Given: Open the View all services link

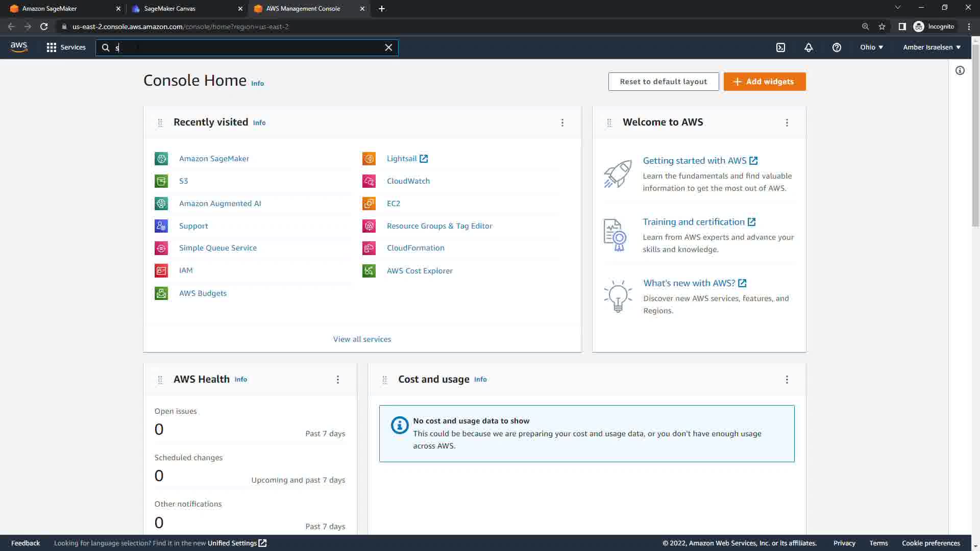Looking at the screenshot, I should (362, 339).
